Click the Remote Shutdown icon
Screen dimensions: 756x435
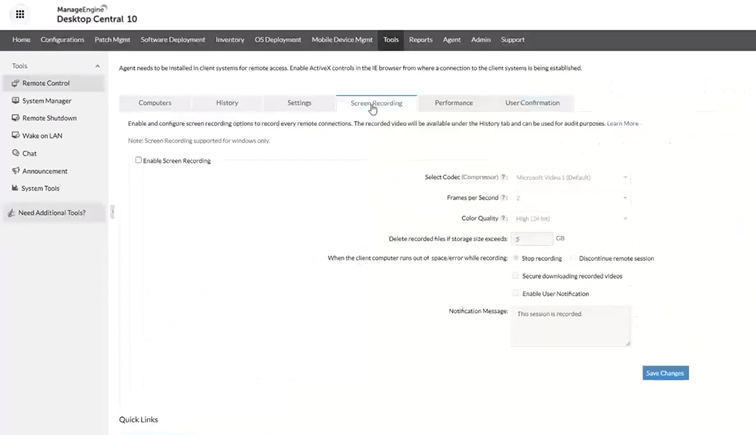pos(15,118)
